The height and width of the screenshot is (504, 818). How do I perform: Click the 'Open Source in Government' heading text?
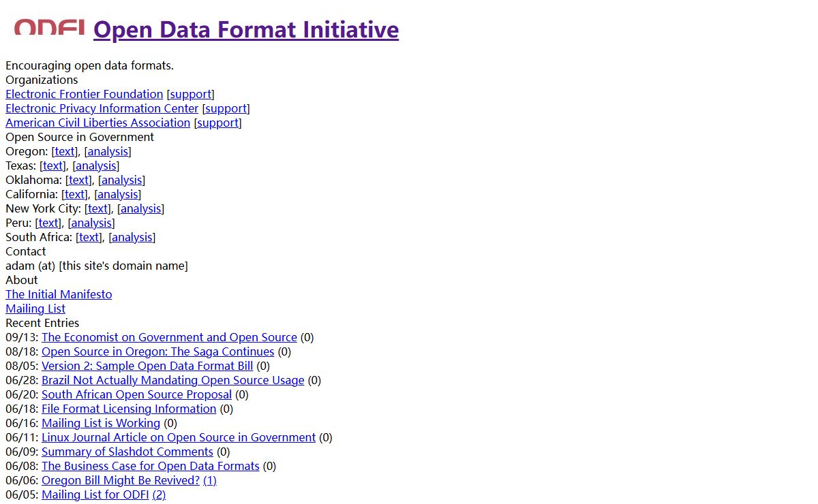click(x=80, y=137)
